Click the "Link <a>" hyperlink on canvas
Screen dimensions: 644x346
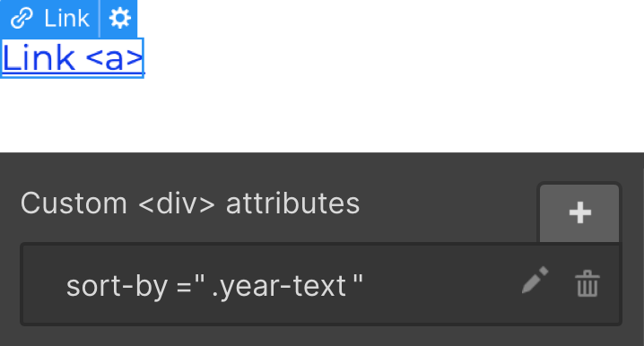point(73,58)
